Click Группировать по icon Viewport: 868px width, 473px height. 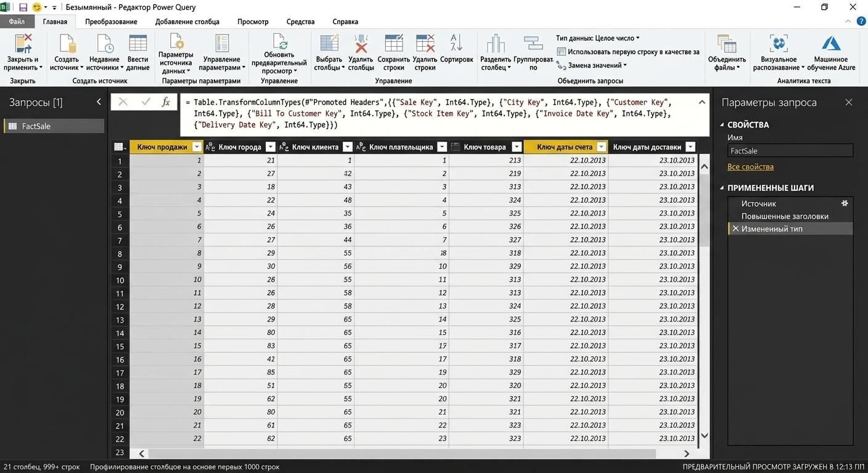click(533, 44)
